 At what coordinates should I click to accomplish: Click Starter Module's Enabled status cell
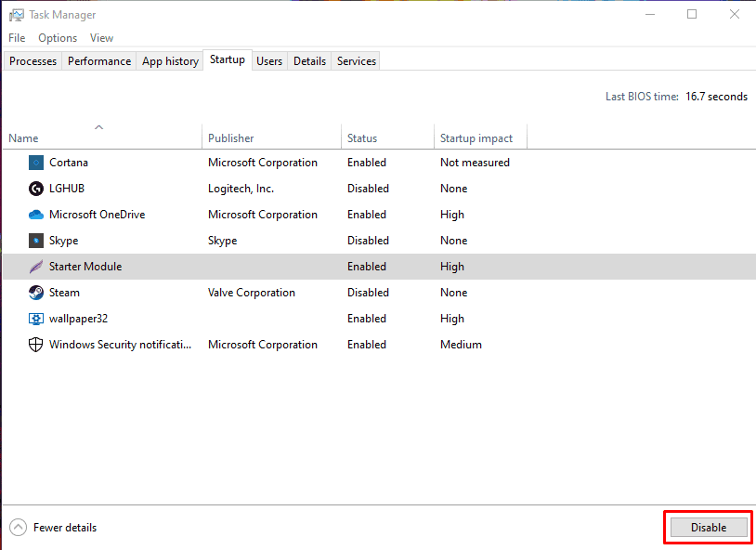367,267
